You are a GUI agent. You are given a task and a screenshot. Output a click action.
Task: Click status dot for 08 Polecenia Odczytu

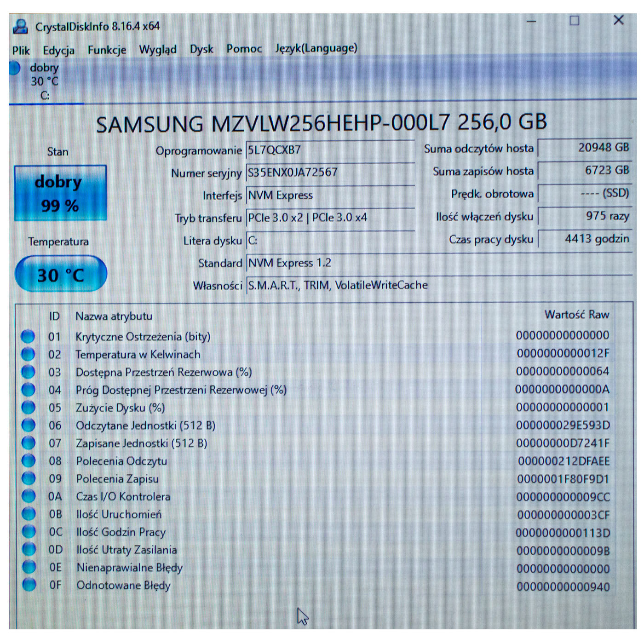[29, 460]
